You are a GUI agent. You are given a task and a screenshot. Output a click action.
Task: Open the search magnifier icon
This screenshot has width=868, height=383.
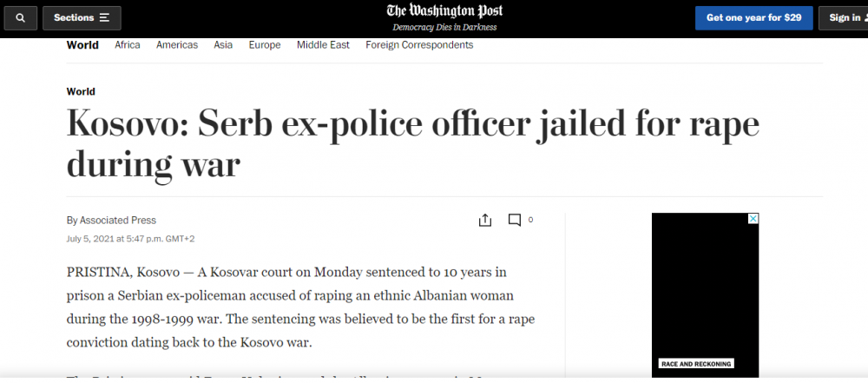click(x=21, y=17)
